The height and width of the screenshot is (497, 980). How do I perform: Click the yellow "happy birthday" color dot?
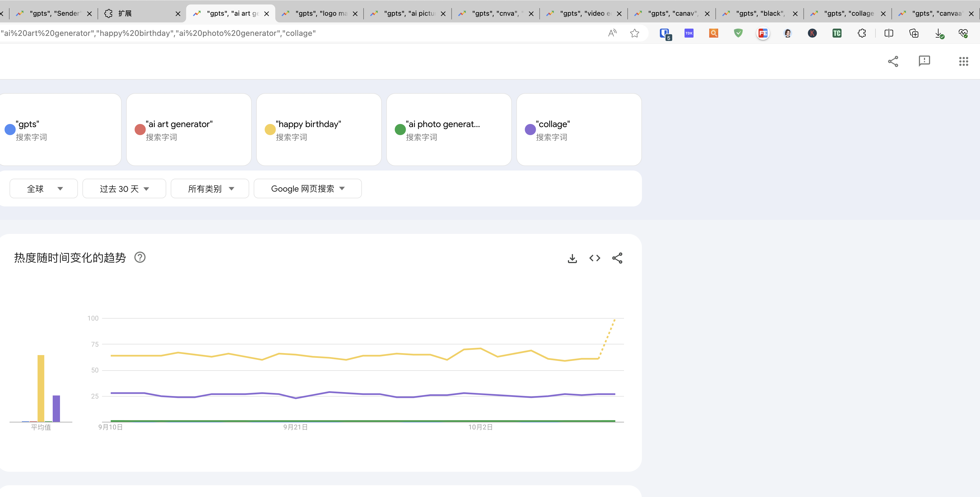pos(270,129)
